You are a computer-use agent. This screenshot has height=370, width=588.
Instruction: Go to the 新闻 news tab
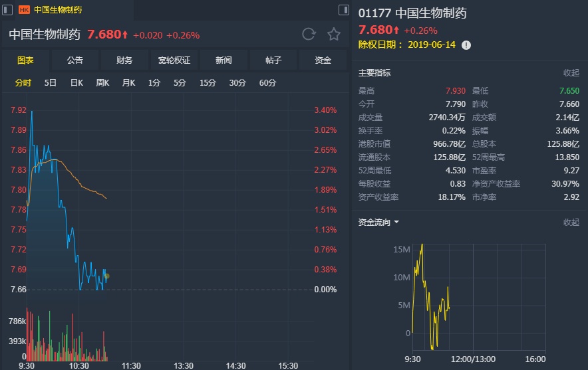(223, 60)
